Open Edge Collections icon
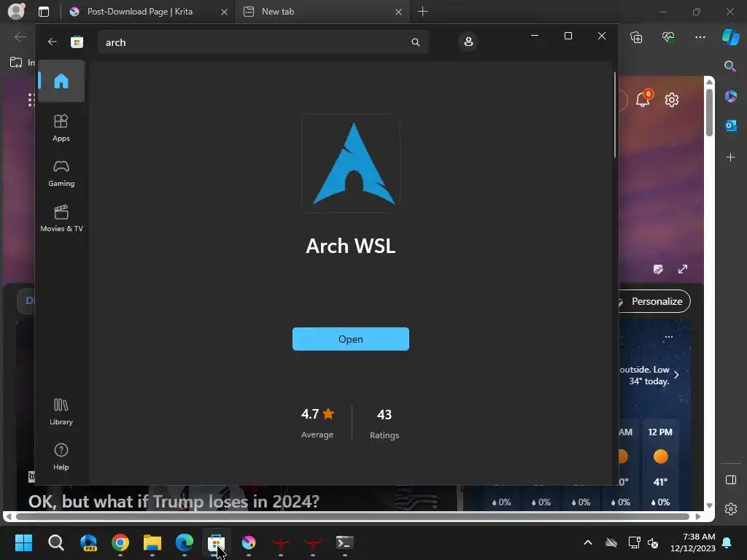Viewport: 747px width, 560px height. pyautogui.click(x=636, y=37)
